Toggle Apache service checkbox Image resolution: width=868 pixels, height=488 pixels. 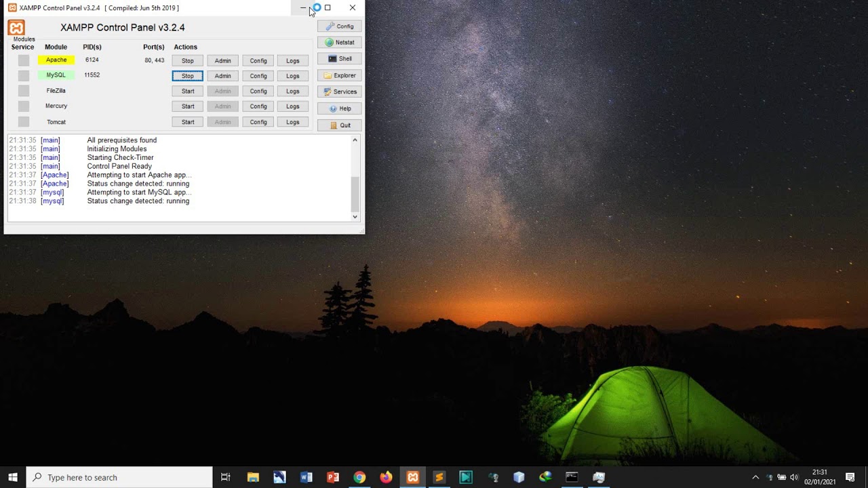pos(24,60)
